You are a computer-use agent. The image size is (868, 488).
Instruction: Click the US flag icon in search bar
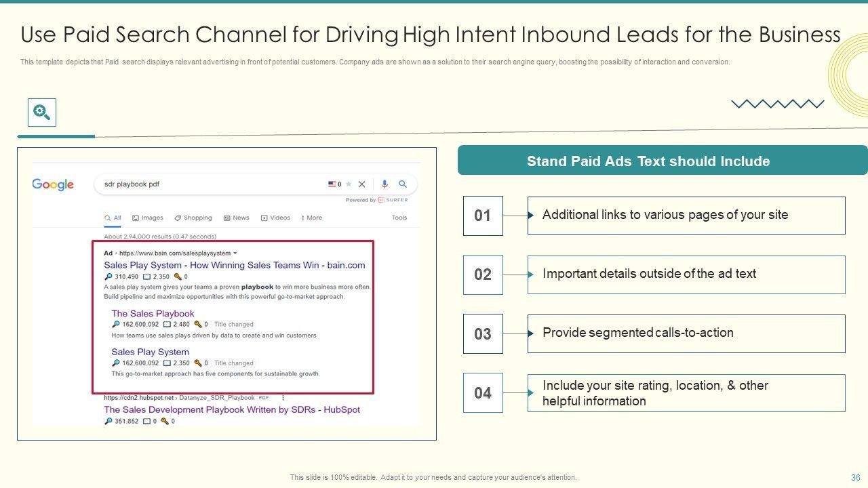click(332, 184)
